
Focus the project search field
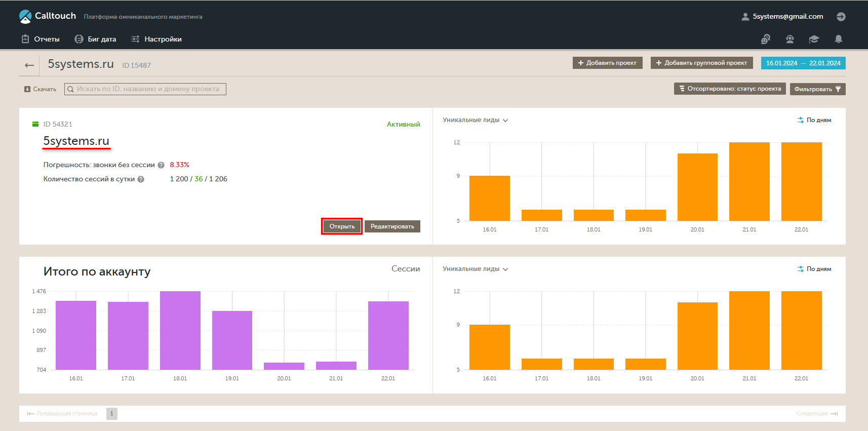point(145,89)
